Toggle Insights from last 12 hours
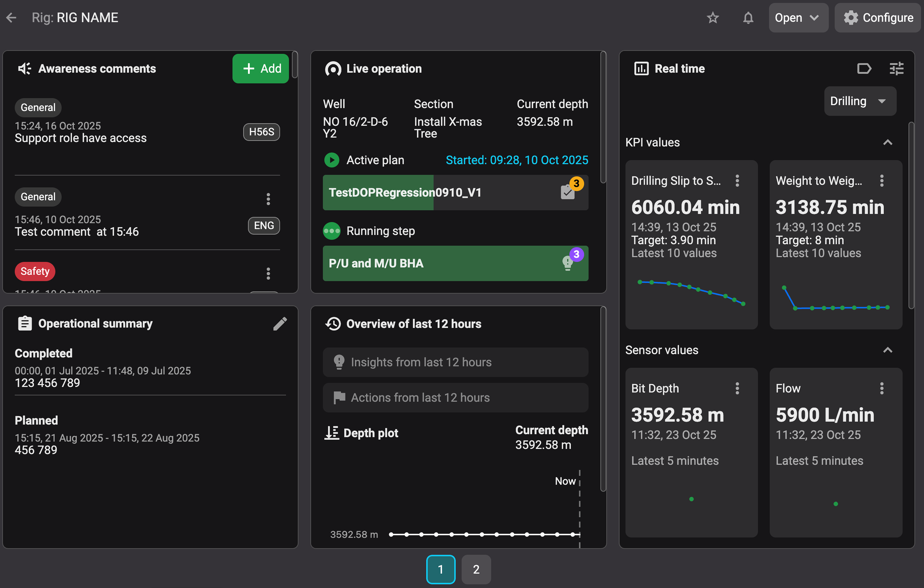The width and height of the screenshot is (924, 588). pyautogui.click(x=455, y=362)
